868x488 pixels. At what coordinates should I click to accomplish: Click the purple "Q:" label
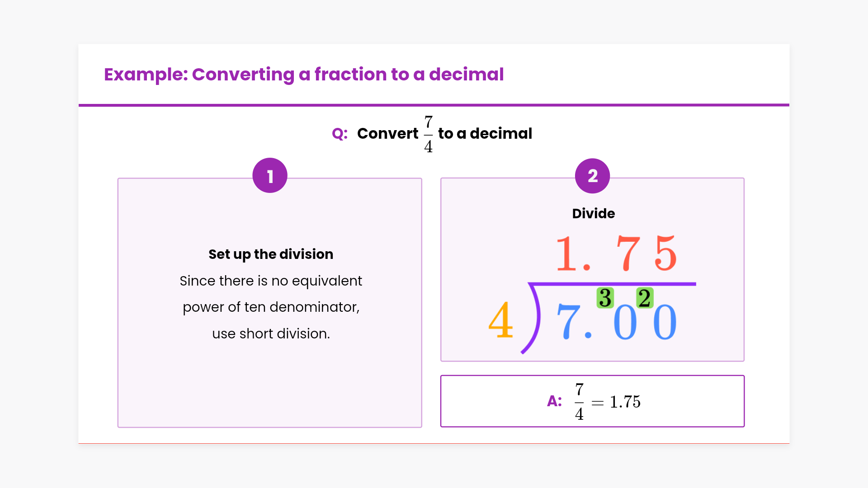tap(340, 134)
